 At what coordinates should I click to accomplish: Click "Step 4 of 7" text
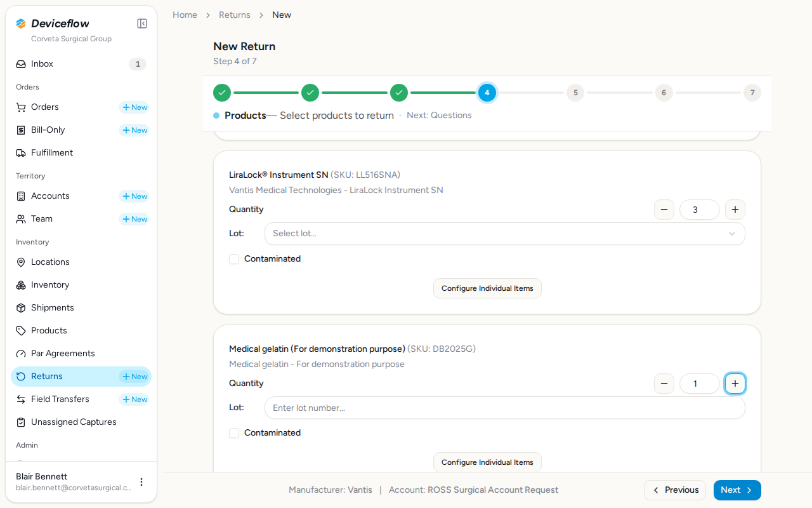(235, 62)
